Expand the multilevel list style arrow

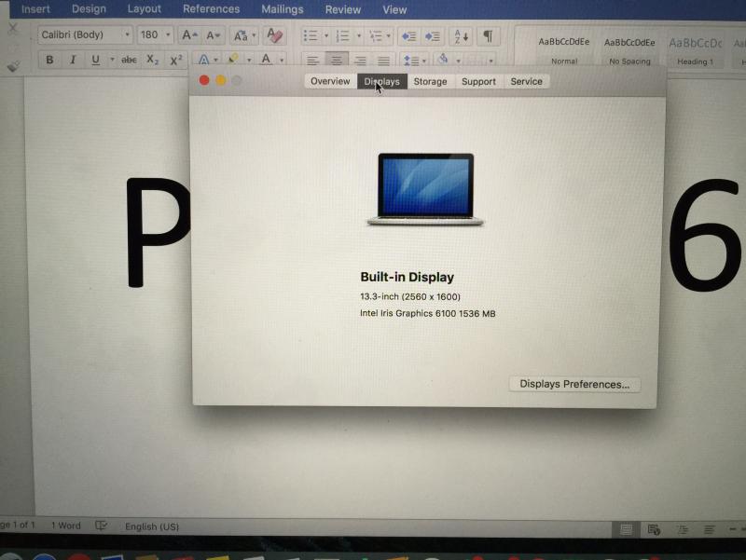point(389,36)
